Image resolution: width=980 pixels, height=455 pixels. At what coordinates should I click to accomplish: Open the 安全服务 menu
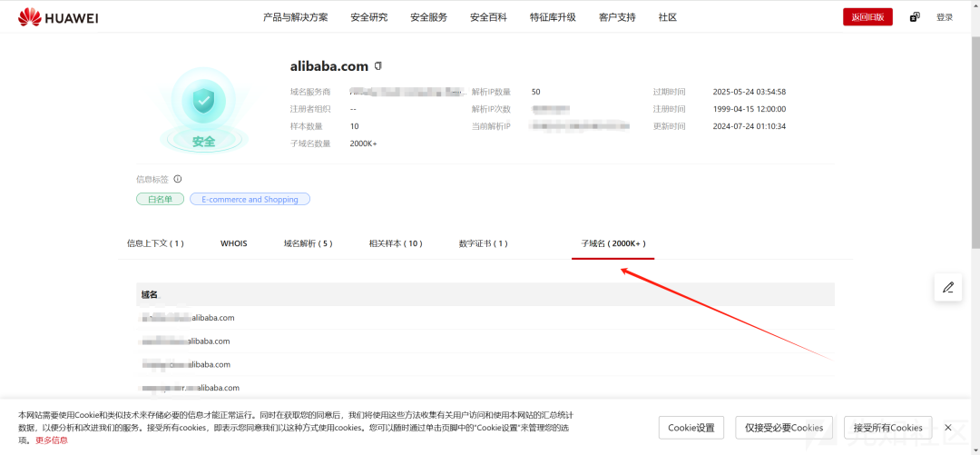point(428,17)
